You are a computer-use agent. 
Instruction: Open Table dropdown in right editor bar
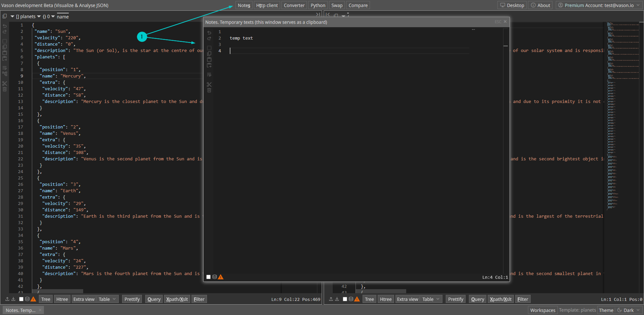(x=431, y=299)
